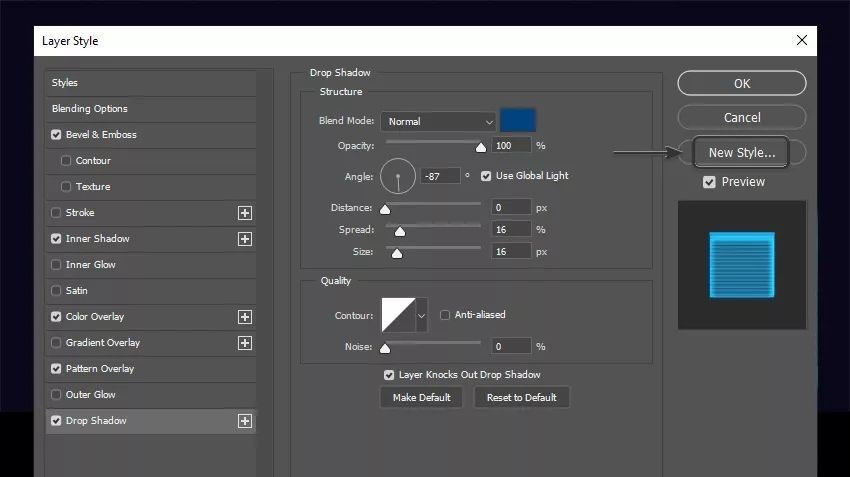Viewport: 850px width, 477px height.
Task: Add another Drop Shadow with plus icon
Action: click(x=244, y=421)
